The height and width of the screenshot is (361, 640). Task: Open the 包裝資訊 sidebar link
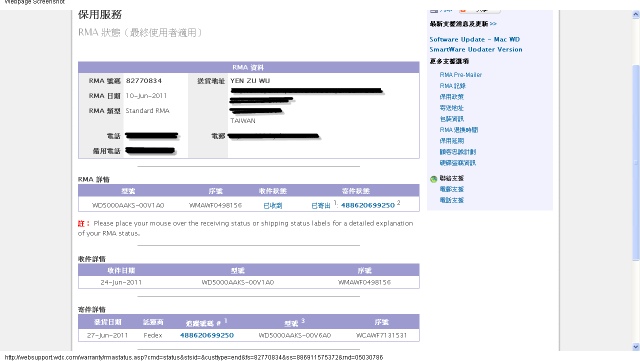point(451,119)
